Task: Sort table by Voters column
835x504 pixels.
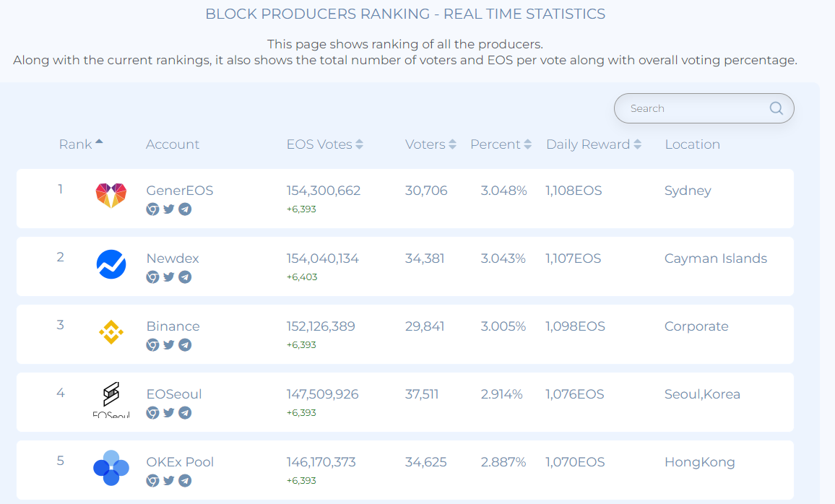Action: point(431,144)
